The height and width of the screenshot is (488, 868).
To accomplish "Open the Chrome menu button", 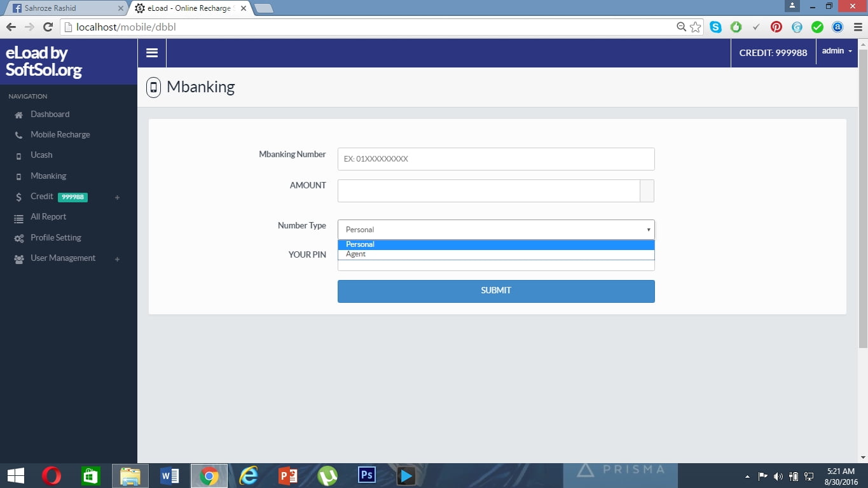I will tap(857, 27).
